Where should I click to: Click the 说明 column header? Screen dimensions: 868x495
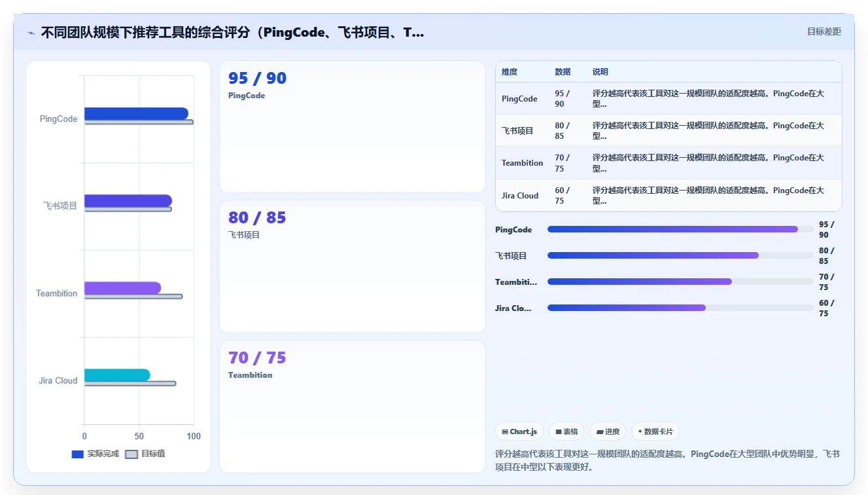(x=600, y=72)
